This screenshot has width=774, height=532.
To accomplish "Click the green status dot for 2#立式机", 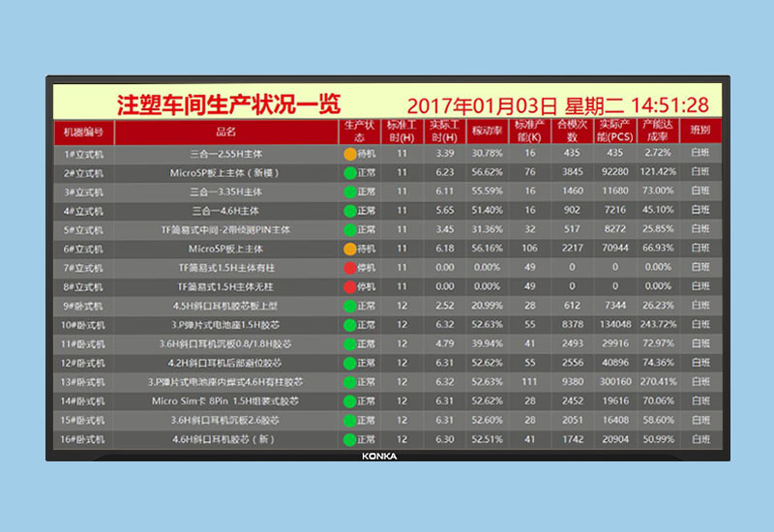I will [x=349, y=173].
